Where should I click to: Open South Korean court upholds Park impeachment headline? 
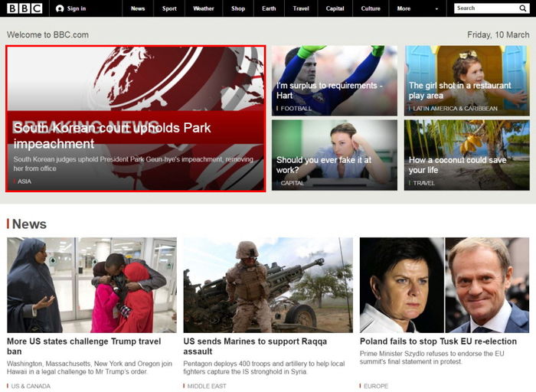pyautogui.click(x=112, y=136)
